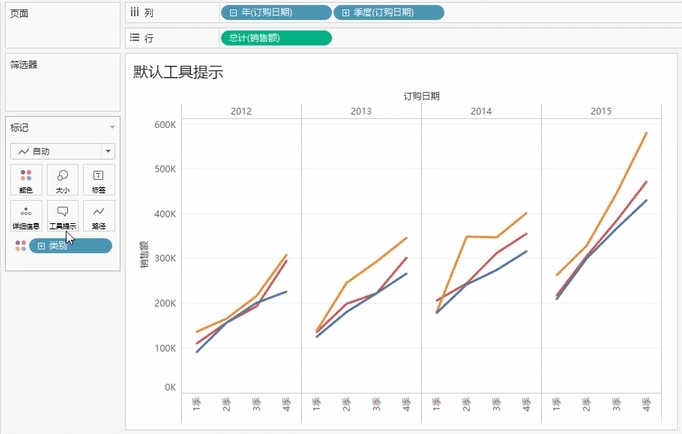Click the 2015 year column header
This screenshot has height=434, width=682.
pyautogui.click(x=601, y=110)
